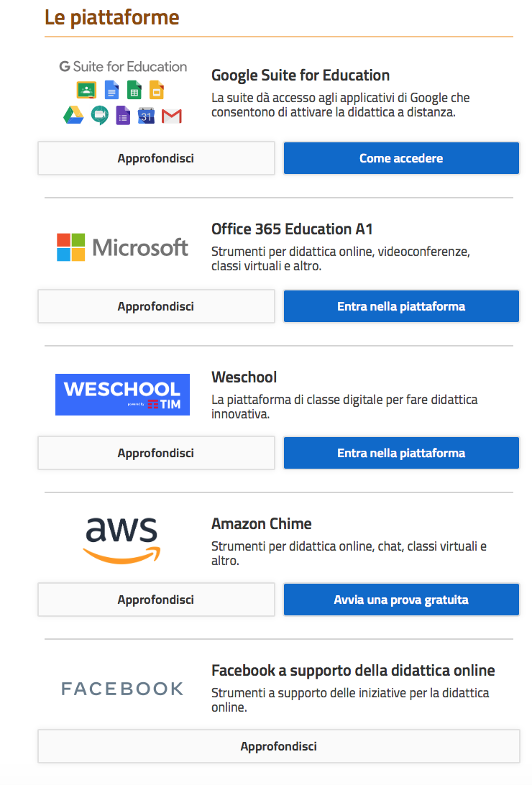Click Entra nella piattaforma for Weschool
The image size is (532, 785).
click(x=401, y=453)
